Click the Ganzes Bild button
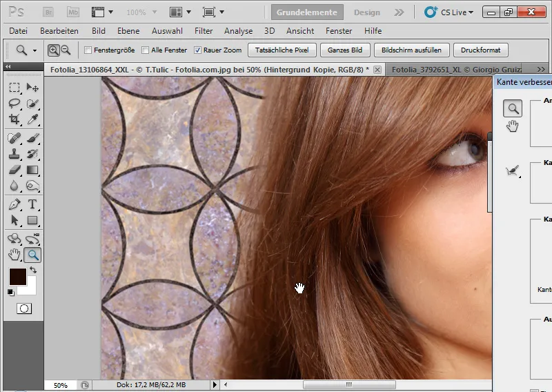 (345, 50)
